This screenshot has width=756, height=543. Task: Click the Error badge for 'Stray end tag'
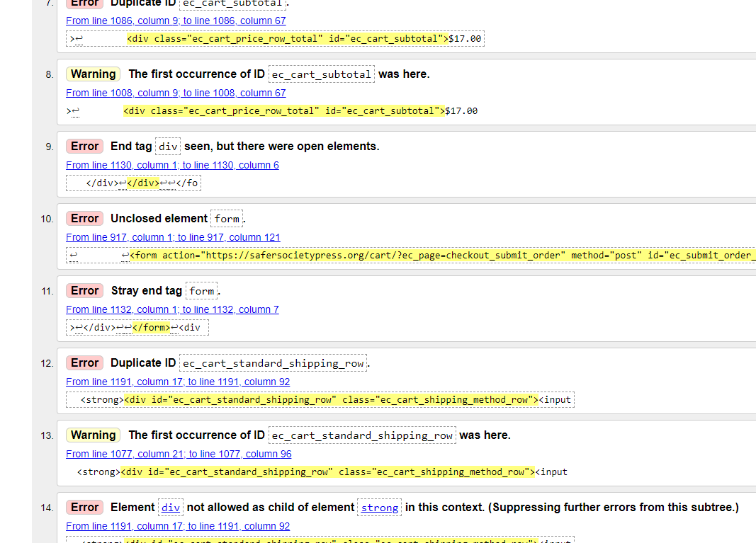coord(85,291)
